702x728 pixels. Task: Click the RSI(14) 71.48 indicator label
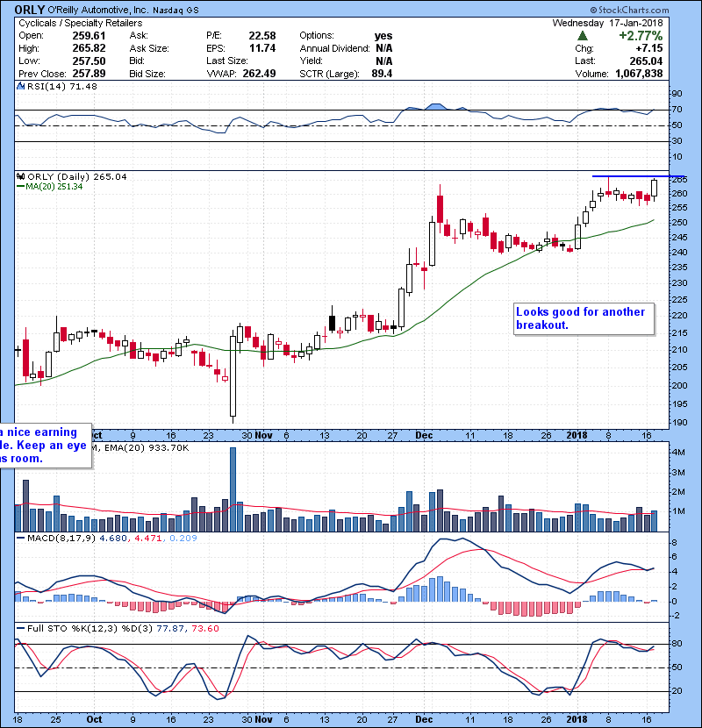61,86
